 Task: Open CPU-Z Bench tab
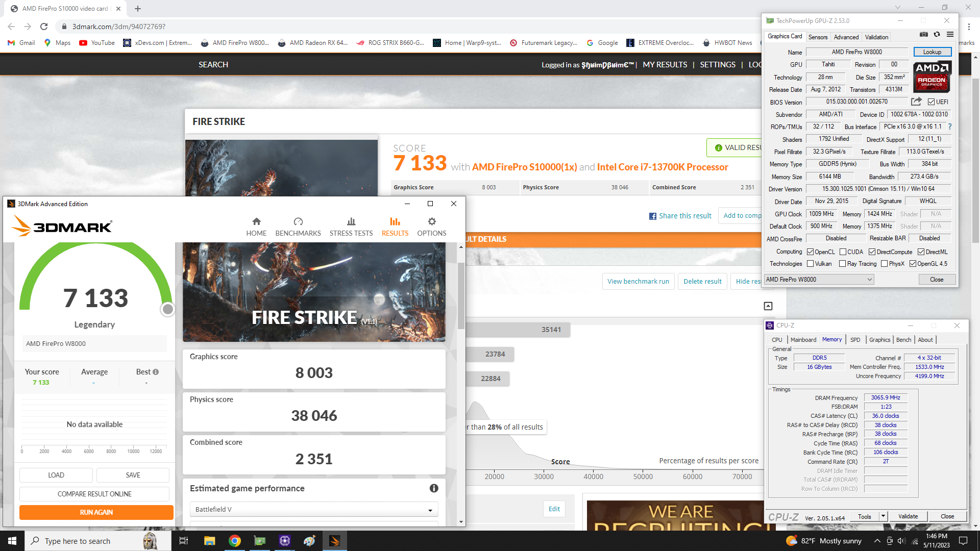click(x=903, y=340)
